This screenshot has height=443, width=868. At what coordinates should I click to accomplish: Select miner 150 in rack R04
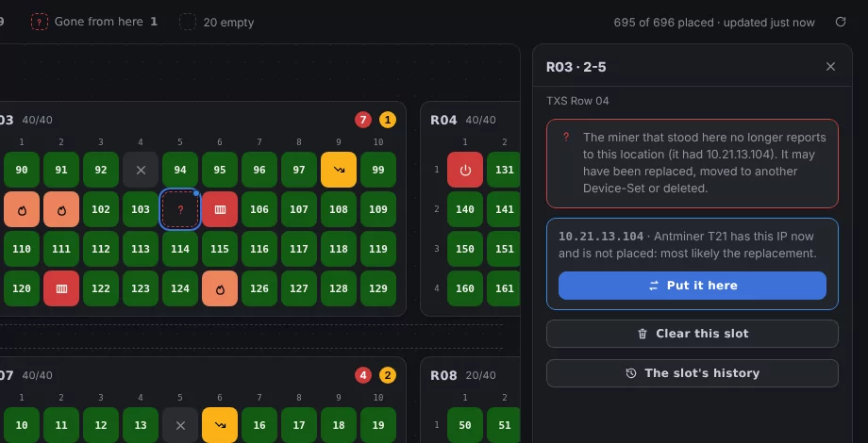click(x=465, y=249)
